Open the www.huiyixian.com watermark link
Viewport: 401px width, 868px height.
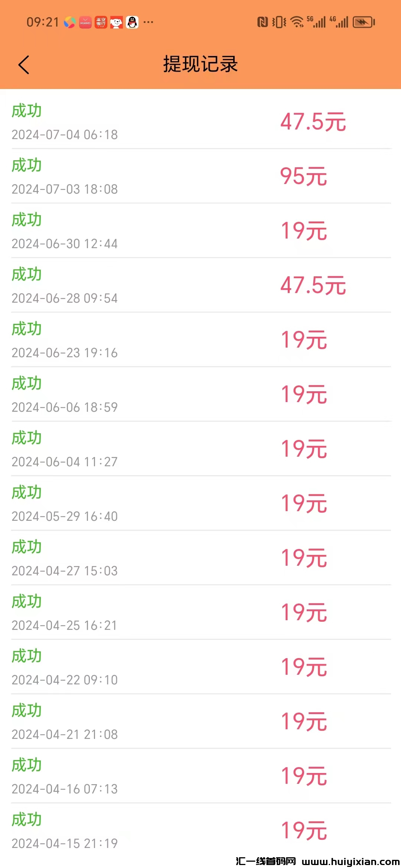351,861
